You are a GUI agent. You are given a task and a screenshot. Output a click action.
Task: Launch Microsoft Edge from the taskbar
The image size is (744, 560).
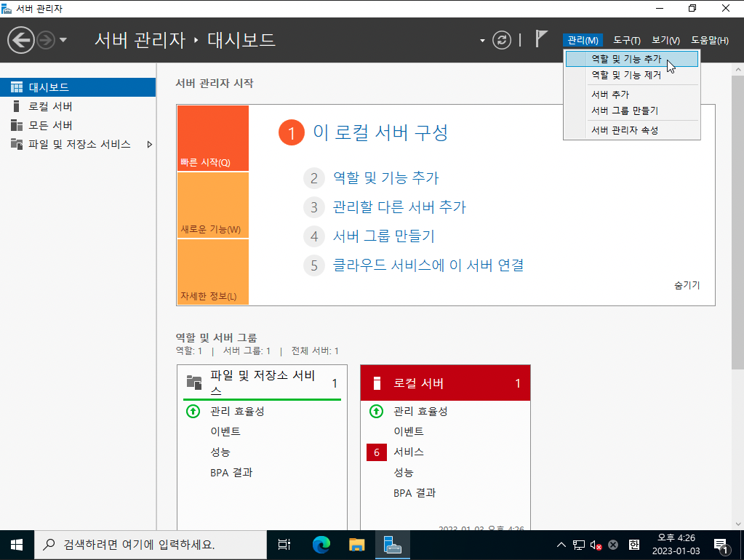(321, 545)
